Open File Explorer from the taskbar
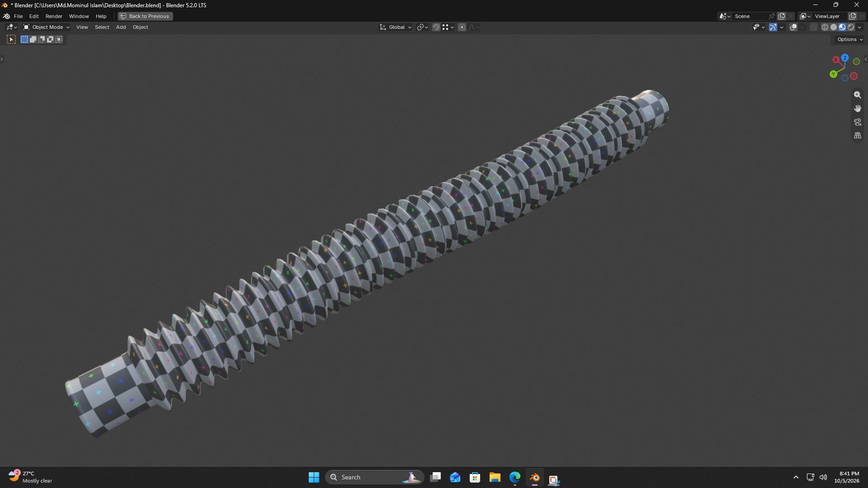The width and height of the screenshot is (868, 488). (495, 477)
